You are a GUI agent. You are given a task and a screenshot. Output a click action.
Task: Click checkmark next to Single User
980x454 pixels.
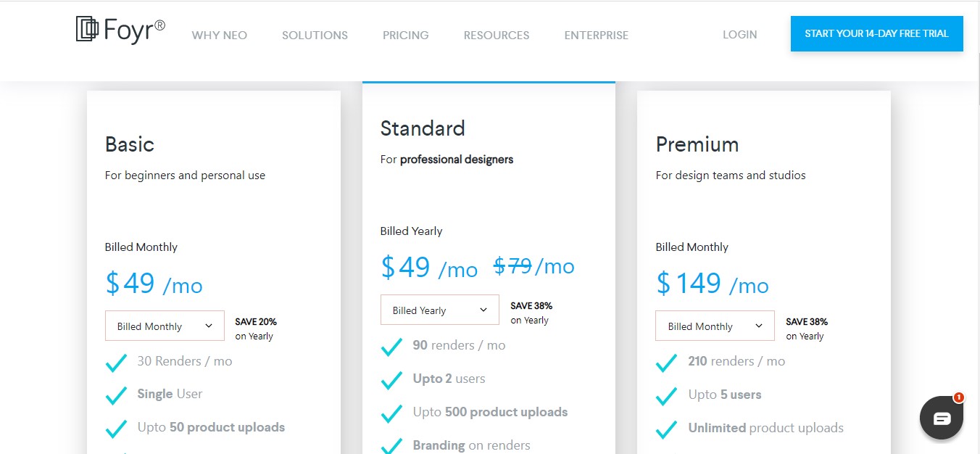116,395
